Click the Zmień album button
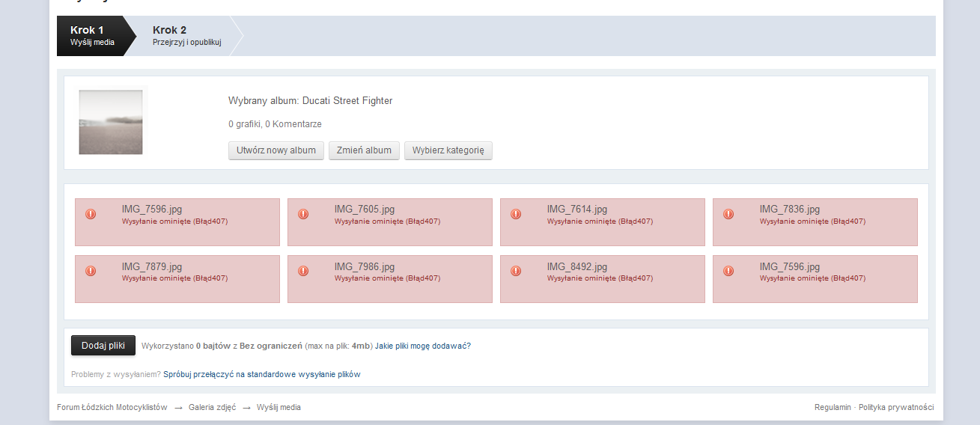Screen dimensions: 980x425 pyautogui.click(x=364, y=150)
